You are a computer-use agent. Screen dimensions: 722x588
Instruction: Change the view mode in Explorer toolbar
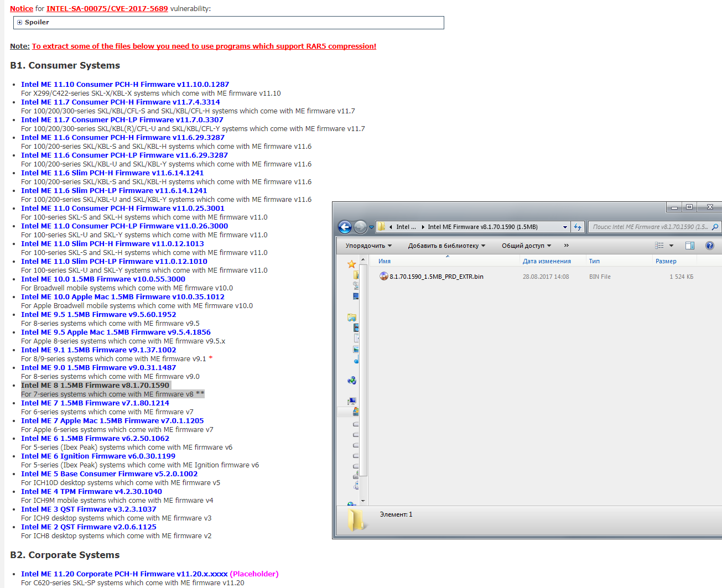pos(659,246)
